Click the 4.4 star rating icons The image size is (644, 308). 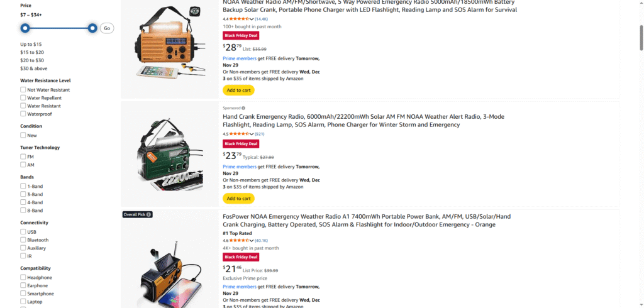click(239, 19)
